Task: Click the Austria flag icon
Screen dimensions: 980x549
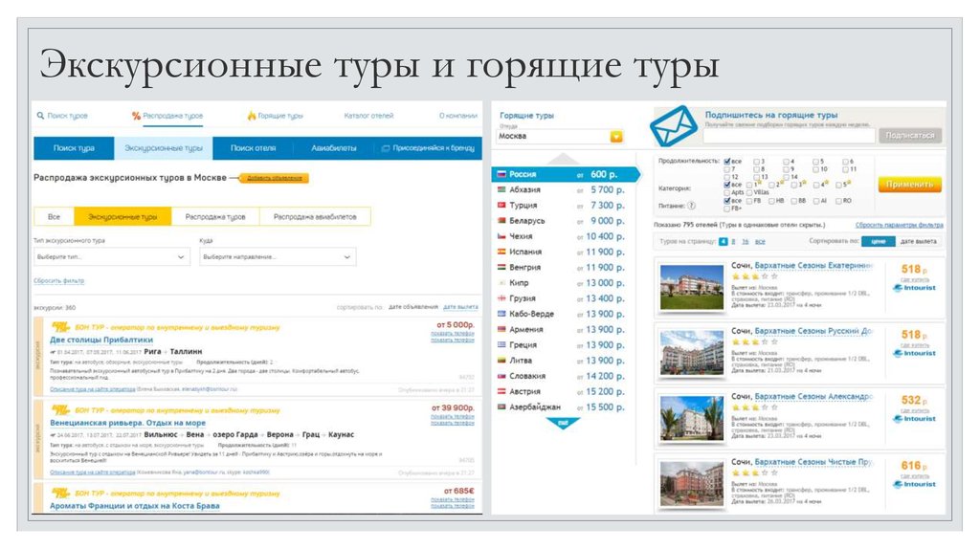Action: click(x=501, y=391)
